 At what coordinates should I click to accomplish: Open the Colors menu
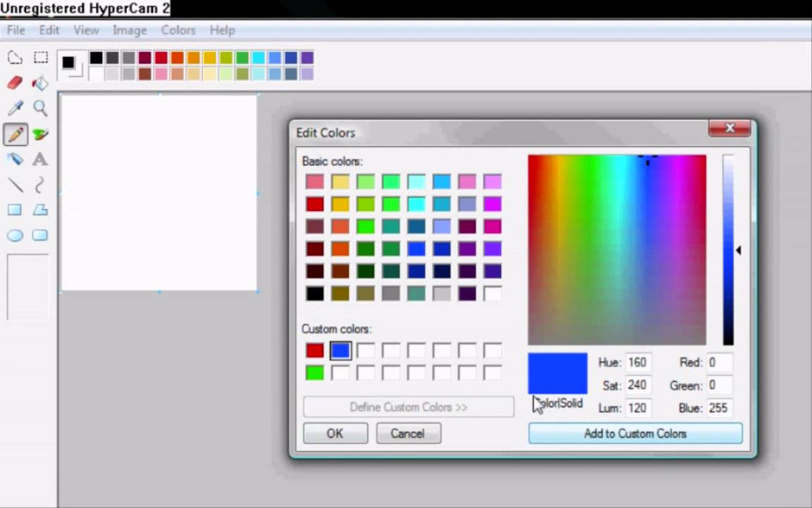(178, 30)
